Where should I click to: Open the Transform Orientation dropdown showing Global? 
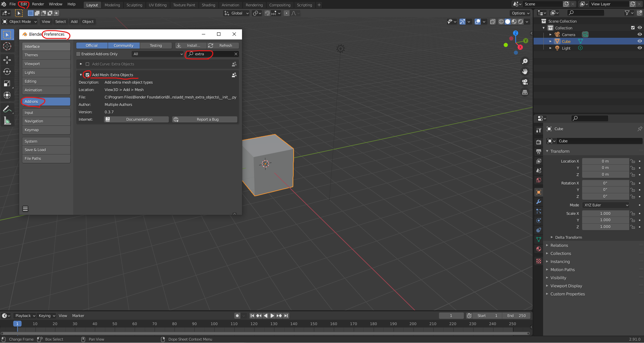236,13
